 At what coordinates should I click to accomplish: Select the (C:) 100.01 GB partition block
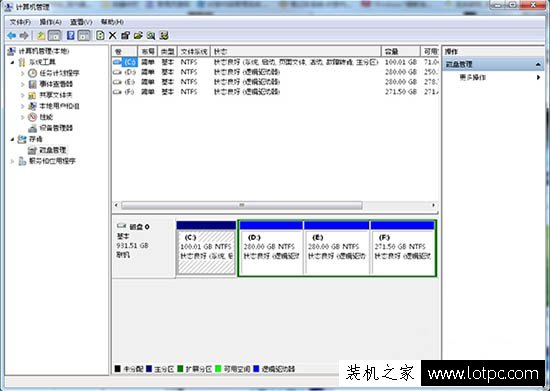click(206, 248)
